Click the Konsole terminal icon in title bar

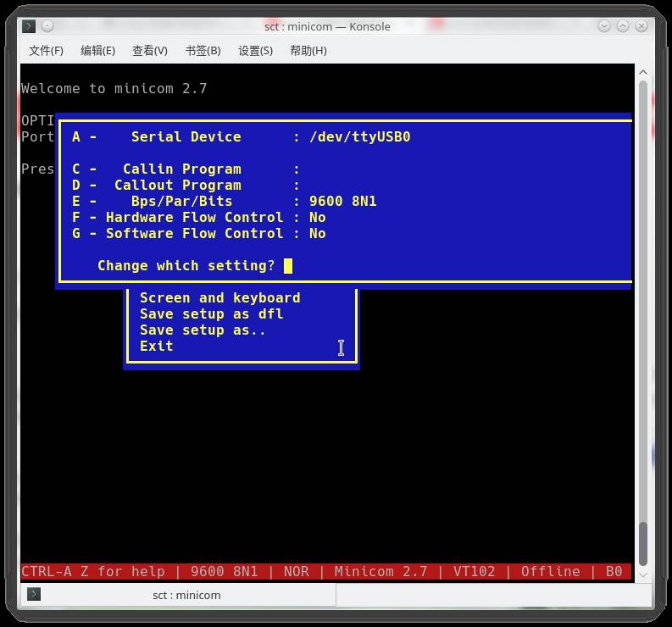point(29,26)
